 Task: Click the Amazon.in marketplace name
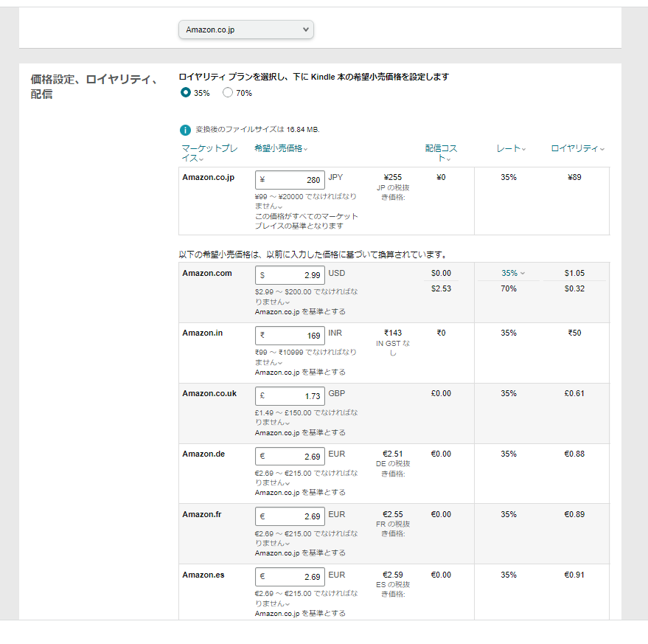pyautogui.click(x=203, y=333)
